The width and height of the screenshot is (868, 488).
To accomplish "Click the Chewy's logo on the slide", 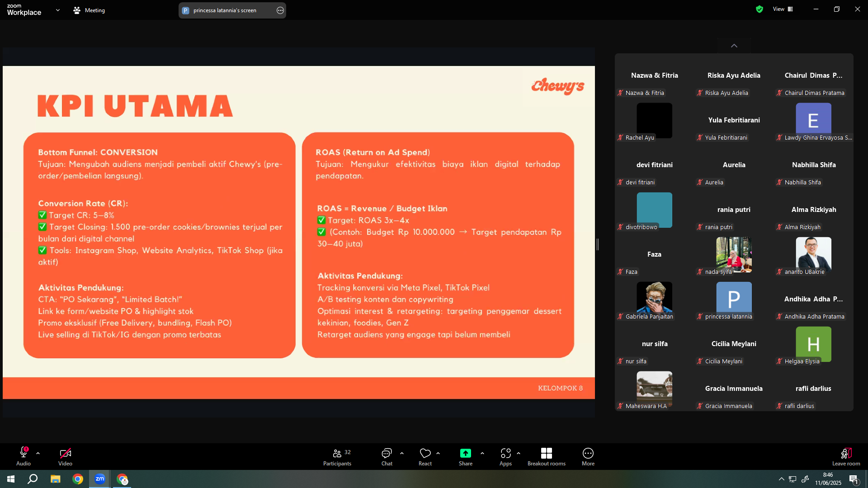I will (x=558, y=86).
